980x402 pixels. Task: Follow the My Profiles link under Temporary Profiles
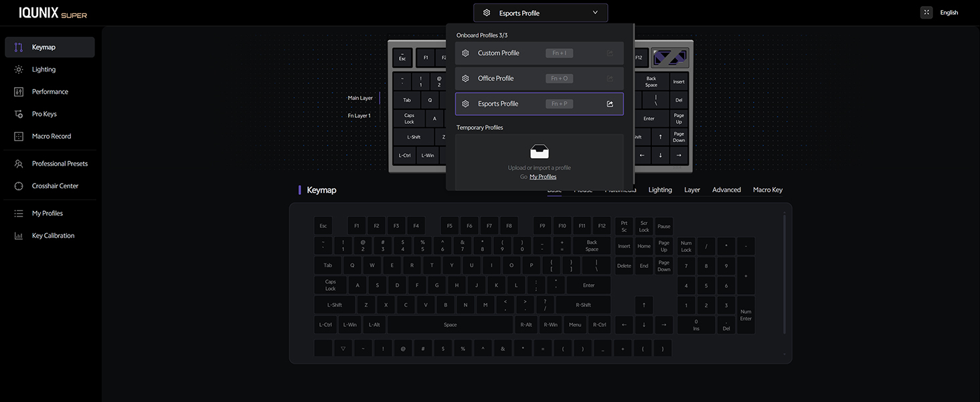coord(543,177)
